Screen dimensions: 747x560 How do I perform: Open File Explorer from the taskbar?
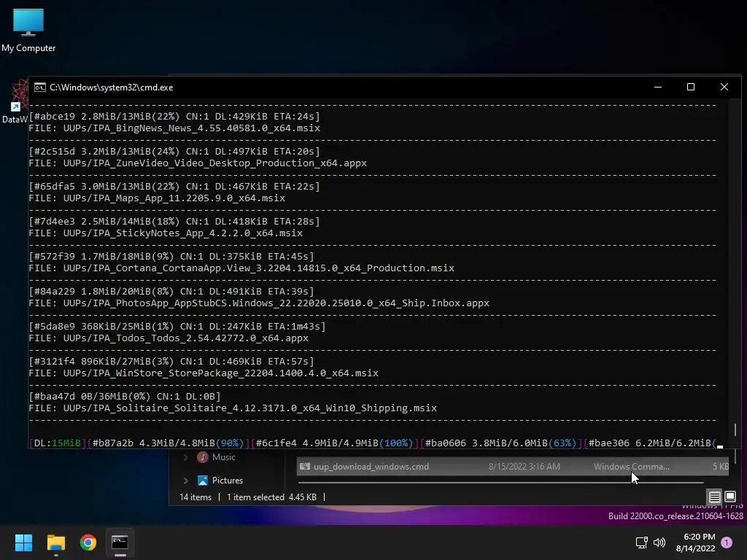point(55,542)
